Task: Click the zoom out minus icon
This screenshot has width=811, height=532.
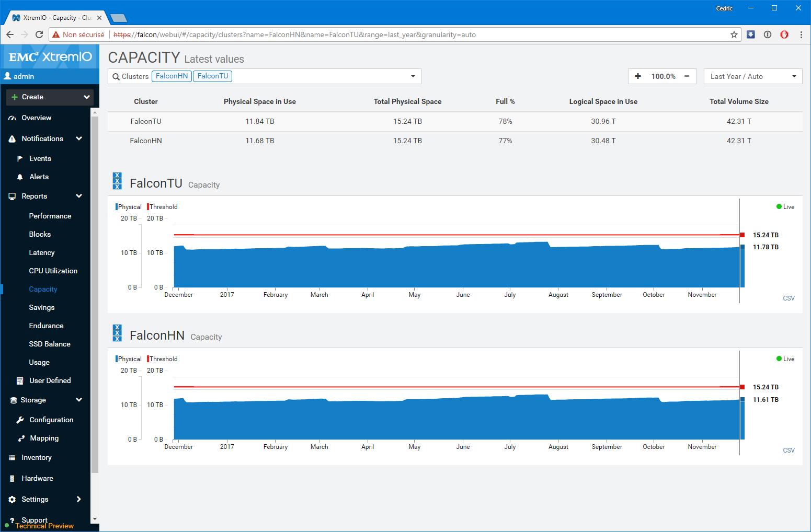Action: [687, 76]
